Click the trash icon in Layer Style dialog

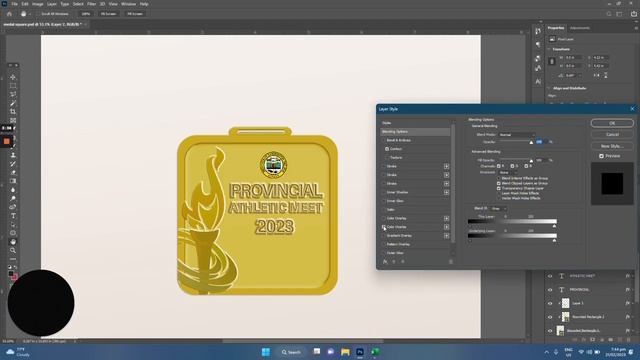point(451,262)
